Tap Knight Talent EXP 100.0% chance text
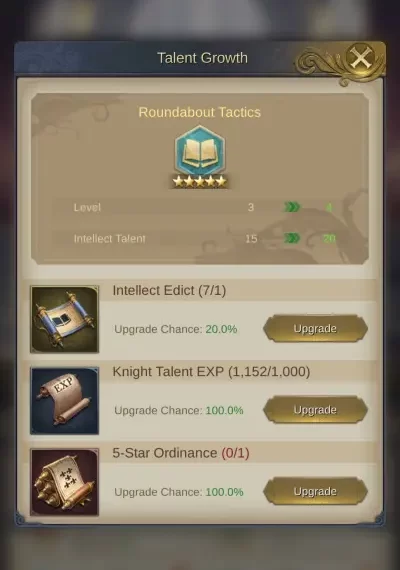 pos(224,410)
